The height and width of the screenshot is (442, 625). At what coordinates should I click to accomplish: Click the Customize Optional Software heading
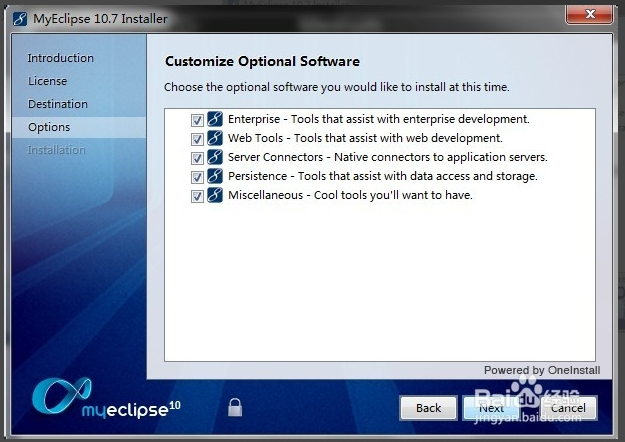[x=262, y=61]
